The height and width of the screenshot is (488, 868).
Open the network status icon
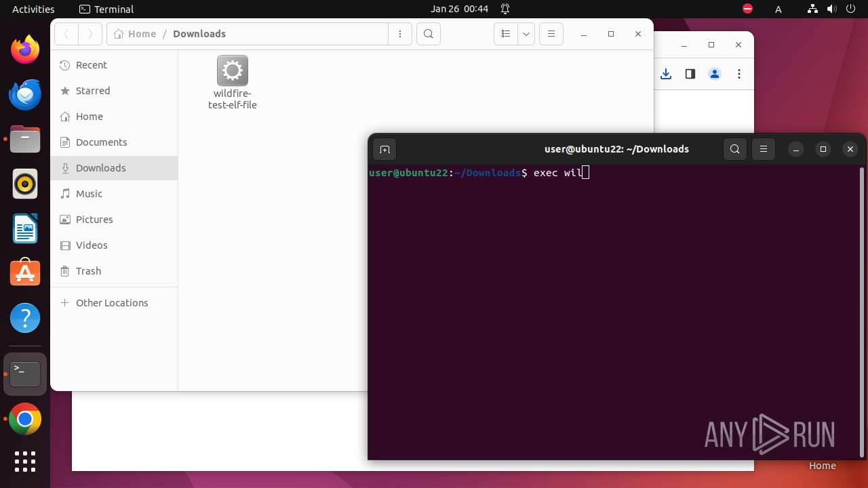coord(813,9)
